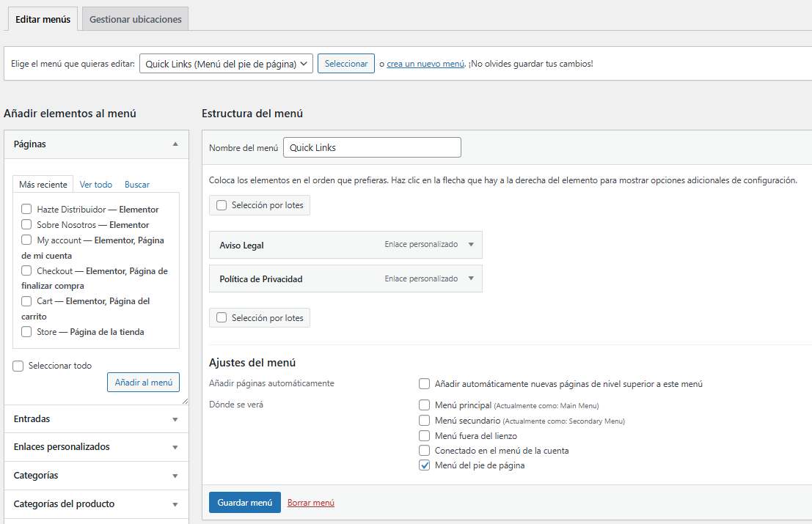Click the Nombre del menú text field
The width and height of the screenshot is (812, 524).
tap(372, 147)
